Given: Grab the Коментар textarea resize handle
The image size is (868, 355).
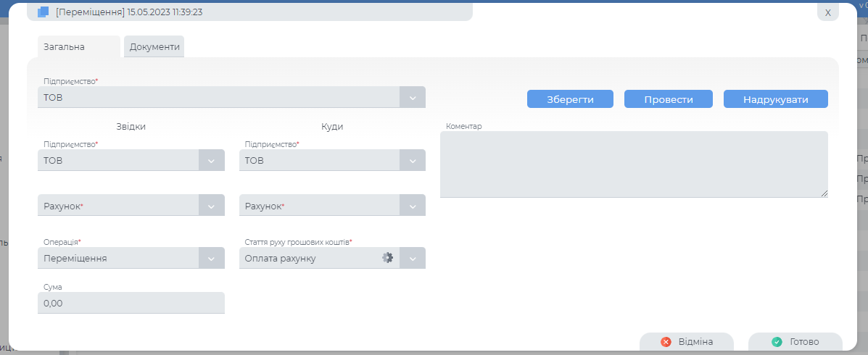Looking at the screenshot, I should (x=824, y=193).
